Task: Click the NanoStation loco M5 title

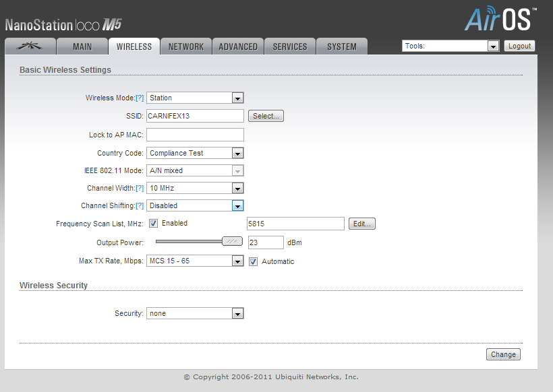Action: click(63, 25)
